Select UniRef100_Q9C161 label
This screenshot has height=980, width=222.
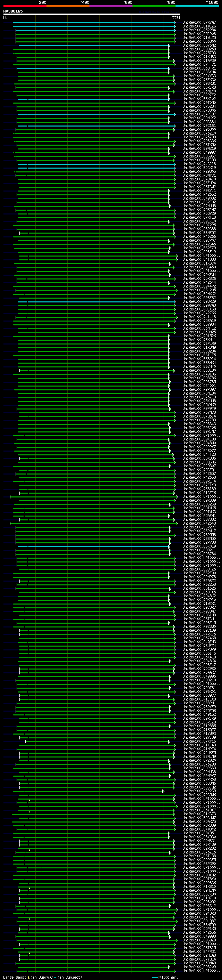pyautogui.click(x=199, y=125)
